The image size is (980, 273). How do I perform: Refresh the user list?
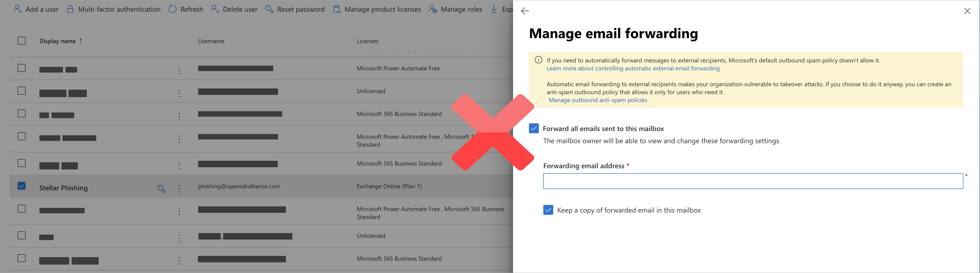tap(186, 9)
